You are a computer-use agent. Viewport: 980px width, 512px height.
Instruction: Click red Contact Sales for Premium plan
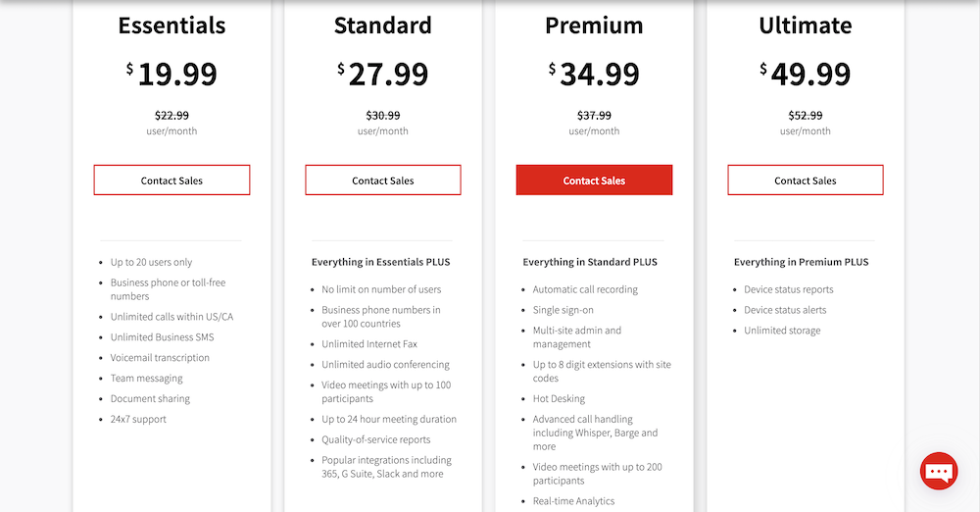pyautogui.click(x=595, y=180)
